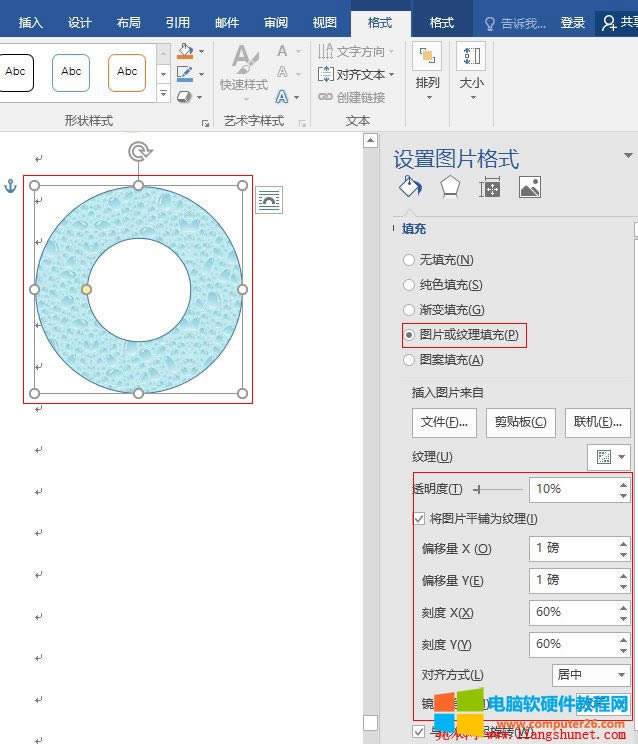Viewport: 638px width, 744px height.
Task: Click the text outline A icon
Action: [282, 73]
